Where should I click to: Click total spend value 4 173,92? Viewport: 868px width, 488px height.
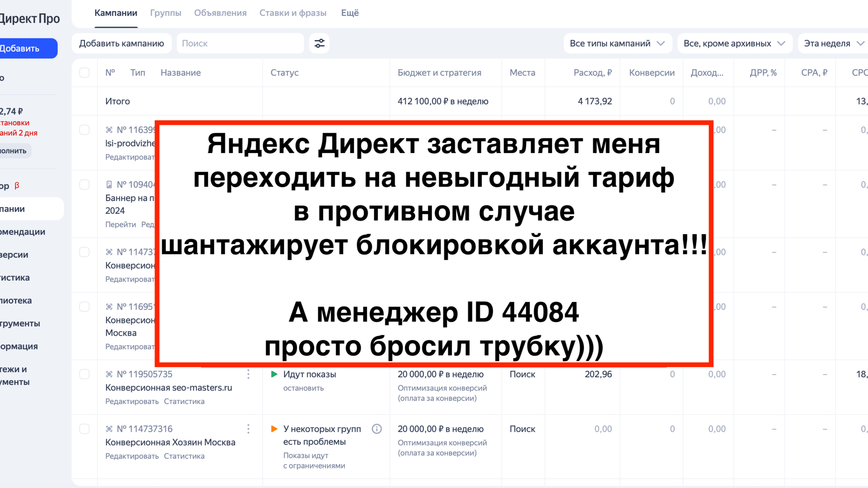[595, 101]
